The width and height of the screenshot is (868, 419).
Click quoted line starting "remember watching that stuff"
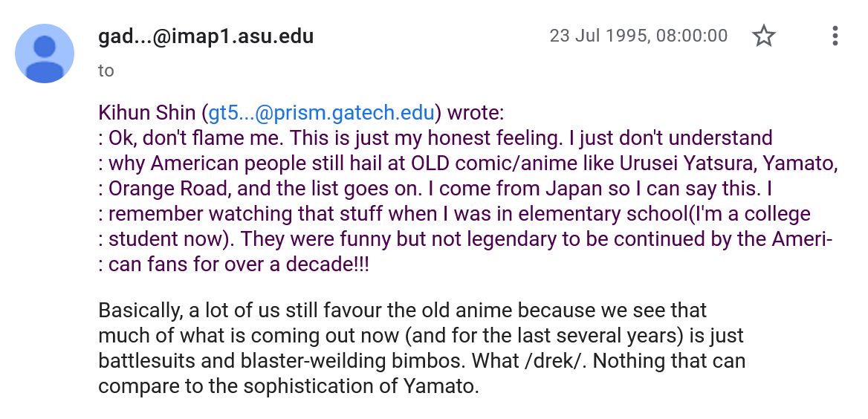[x=455, y=214]
